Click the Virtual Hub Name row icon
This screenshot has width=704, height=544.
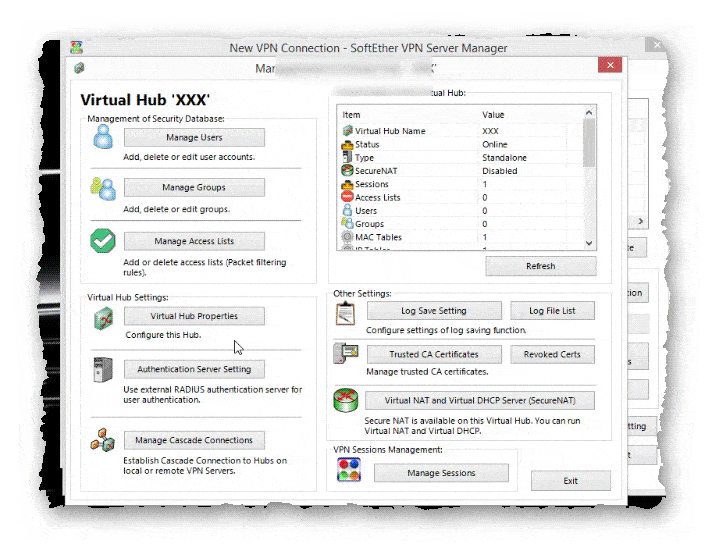(348, 131)
